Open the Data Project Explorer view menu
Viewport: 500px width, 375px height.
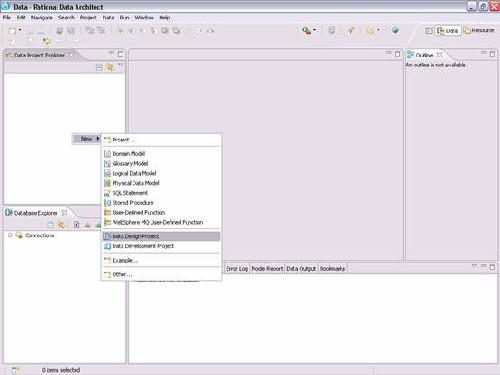coord(120,65)
